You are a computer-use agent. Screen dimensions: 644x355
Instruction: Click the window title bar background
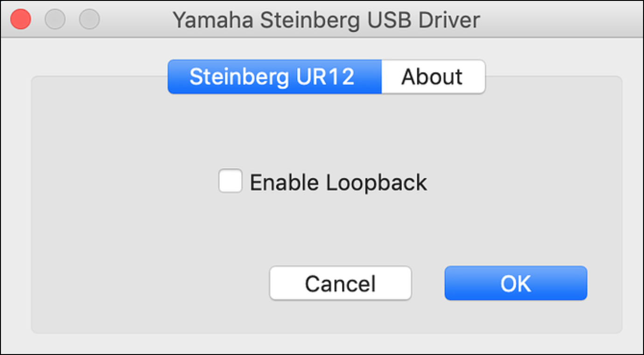pos(560,20)
